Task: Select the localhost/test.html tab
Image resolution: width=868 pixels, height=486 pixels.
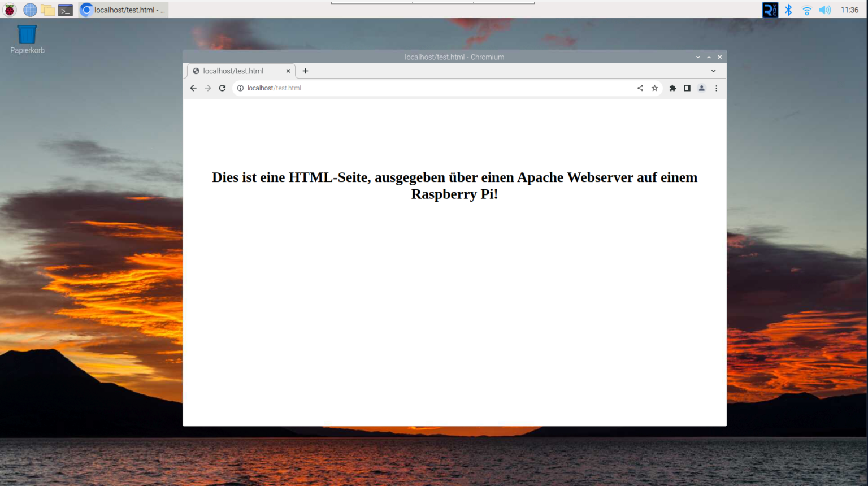Action: [237, 71]
